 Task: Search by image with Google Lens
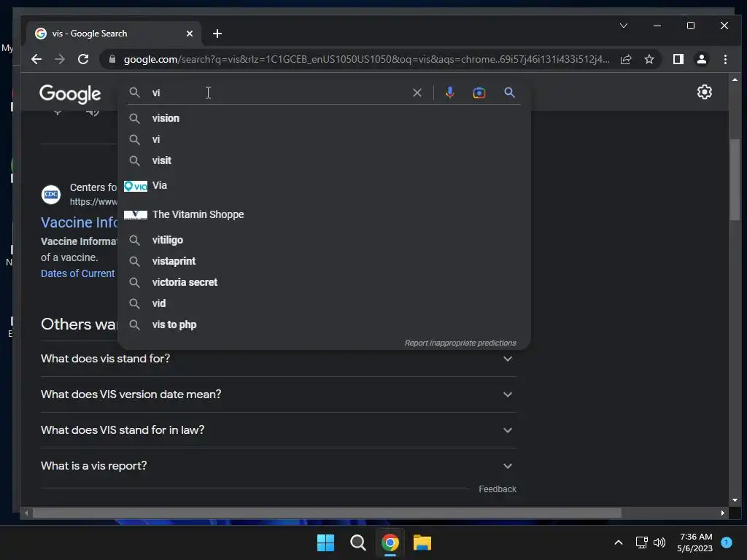[479, 93]
